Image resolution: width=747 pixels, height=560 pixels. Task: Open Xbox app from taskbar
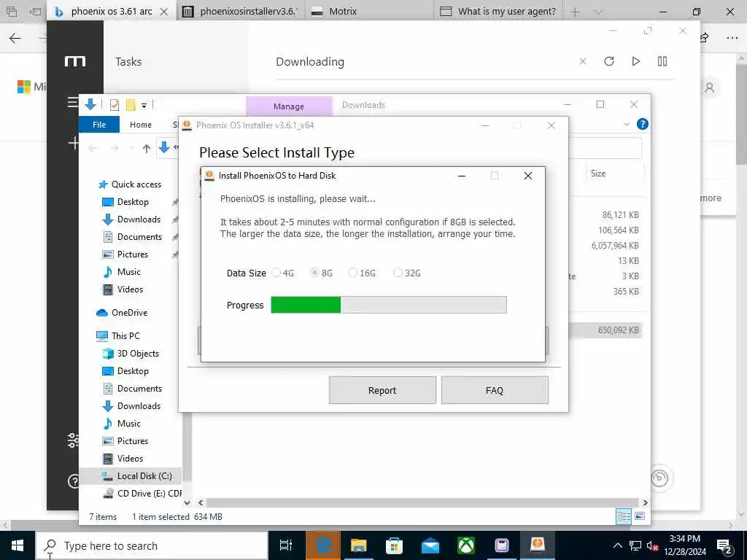pos(466,545)
